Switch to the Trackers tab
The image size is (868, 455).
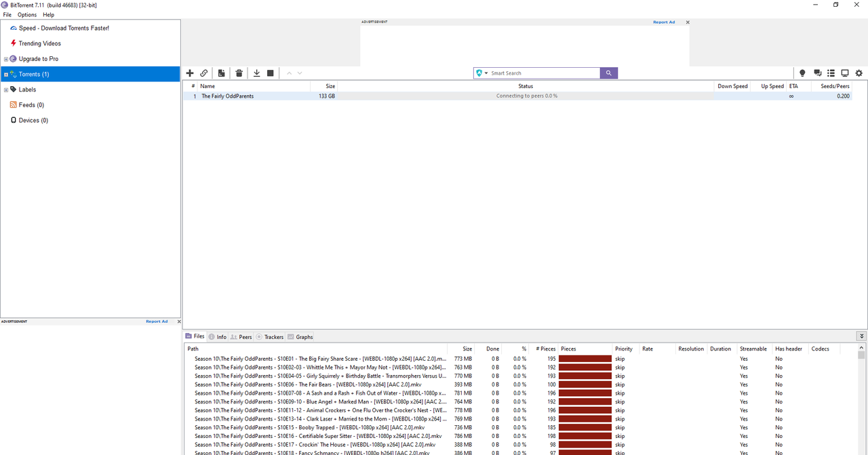[270, 337]
